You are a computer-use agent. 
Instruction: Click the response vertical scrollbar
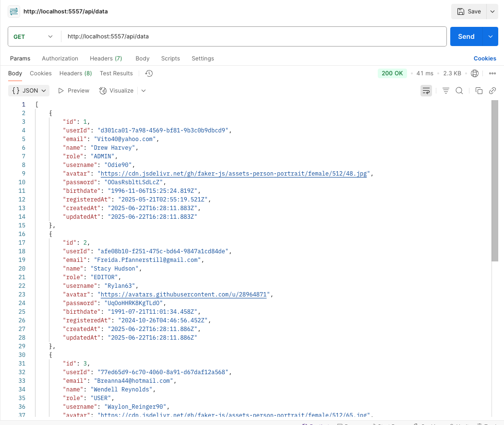[495, 181]
